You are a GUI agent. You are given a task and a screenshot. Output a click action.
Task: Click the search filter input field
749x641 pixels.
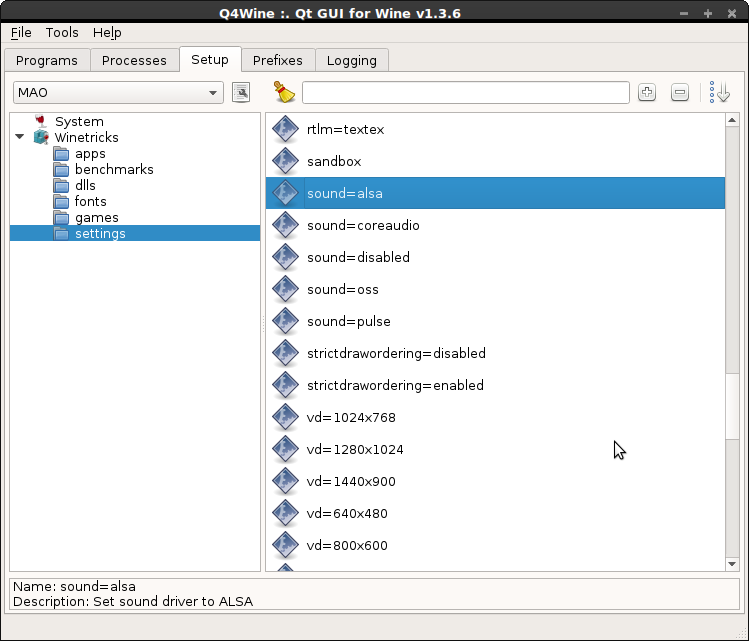pyautogui.click(x=466, y=92)
